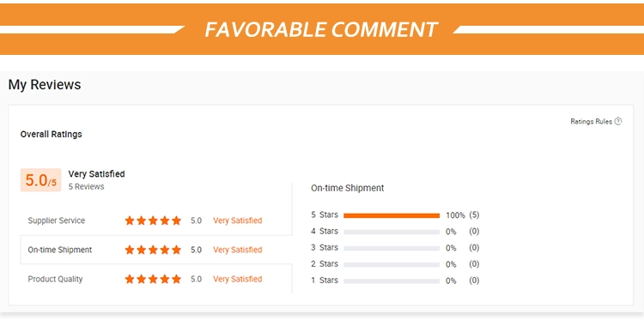The width and height of the screenshot is (644, 332).
Task: Click the 5.0/5 overall score badge
Action: (x=40, y=180)
